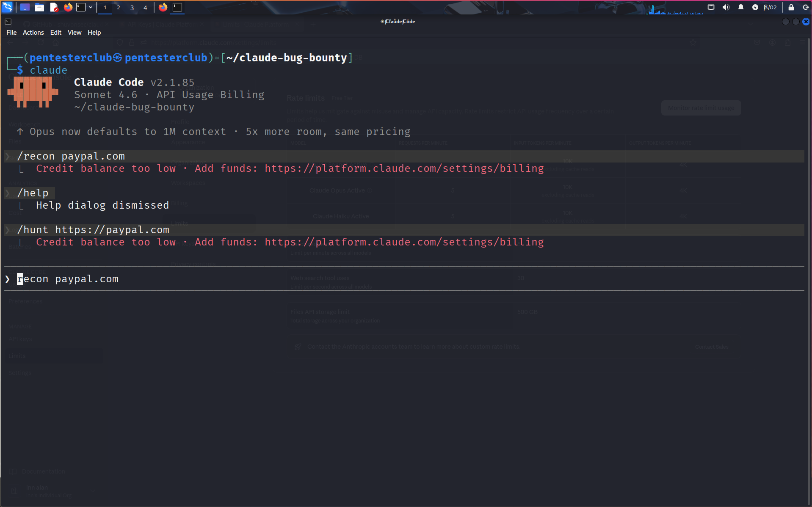Expand the terminal launcher dropdown arrow

tap(91, 7)
